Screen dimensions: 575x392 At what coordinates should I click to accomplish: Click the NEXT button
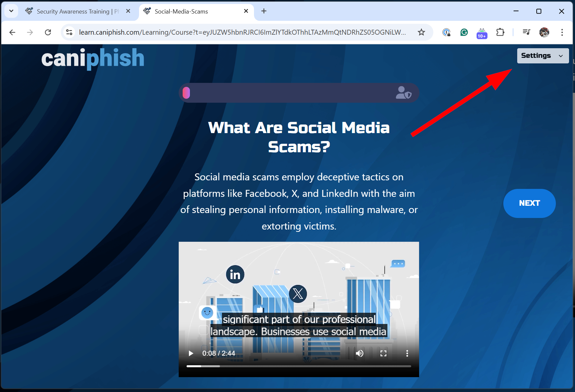(x=529, y=203)
